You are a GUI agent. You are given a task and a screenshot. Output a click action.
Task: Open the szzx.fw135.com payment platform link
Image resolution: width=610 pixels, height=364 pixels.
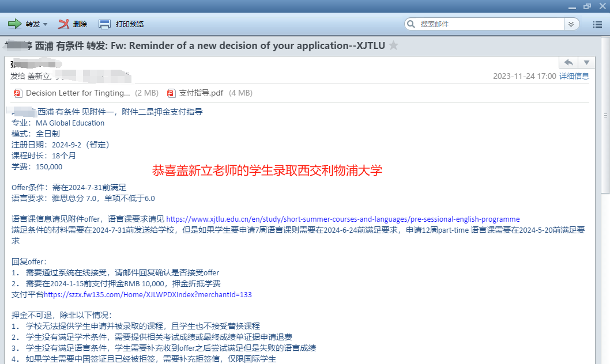tap(148, 295)
